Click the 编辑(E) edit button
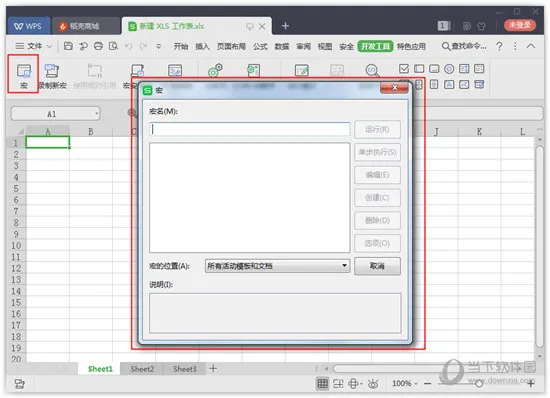Screen dimensions: 550x398 [377, 175]
